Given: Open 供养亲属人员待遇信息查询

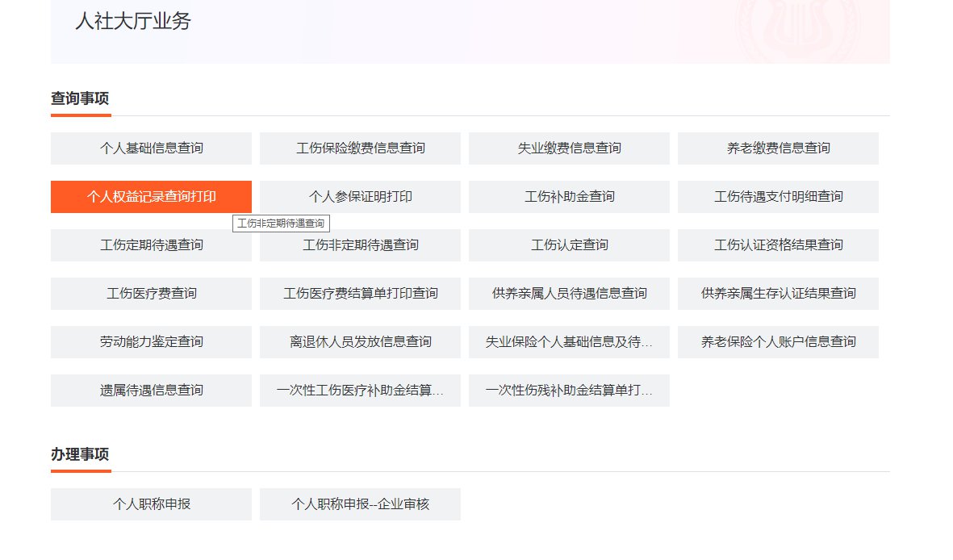Looking at the screenshot, I should 569,294.
